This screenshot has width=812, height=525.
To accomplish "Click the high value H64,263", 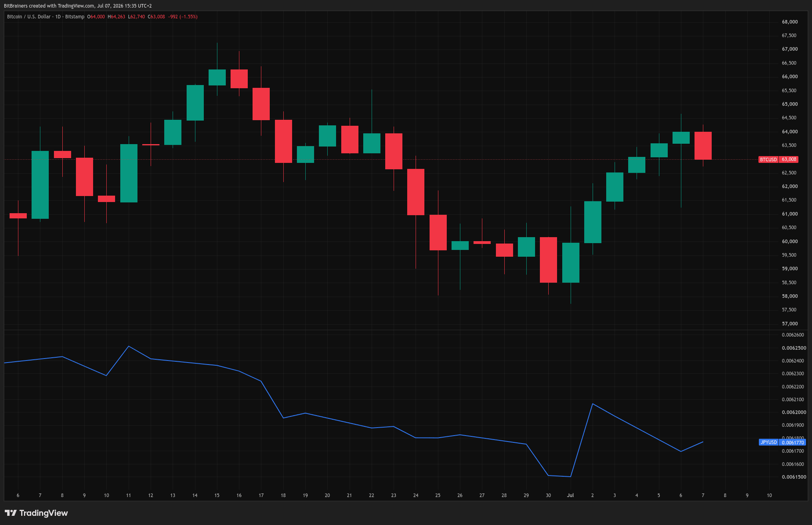I will (x=116, y=17).
